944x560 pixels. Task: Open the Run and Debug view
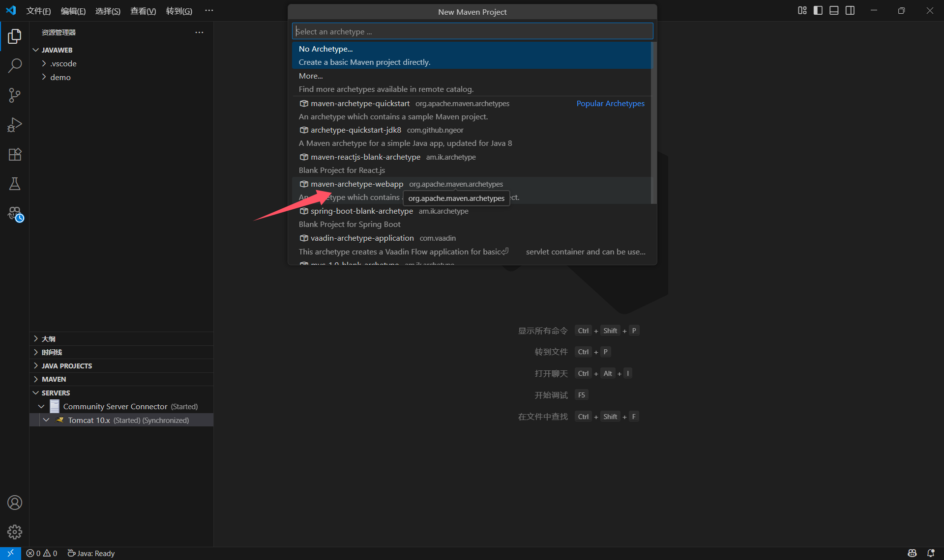(x=15, y=125)
